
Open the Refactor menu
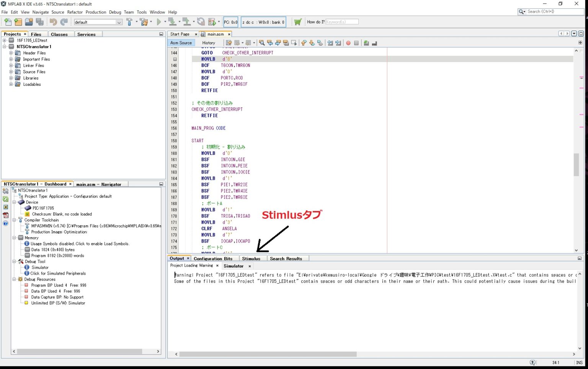pyautogui.click(x=75, y=12)
